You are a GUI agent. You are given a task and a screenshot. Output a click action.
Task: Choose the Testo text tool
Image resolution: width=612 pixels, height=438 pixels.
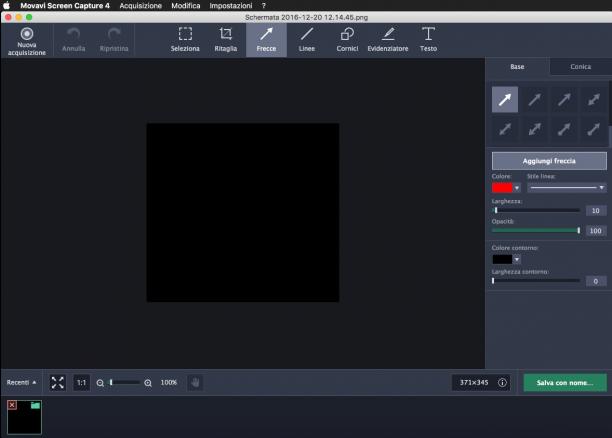428,40
